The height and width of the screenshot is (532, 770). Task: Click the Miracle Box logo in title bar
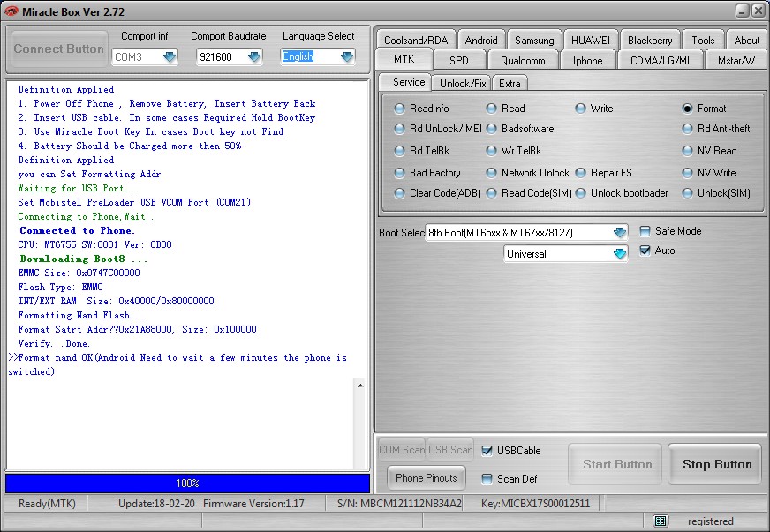11,11
